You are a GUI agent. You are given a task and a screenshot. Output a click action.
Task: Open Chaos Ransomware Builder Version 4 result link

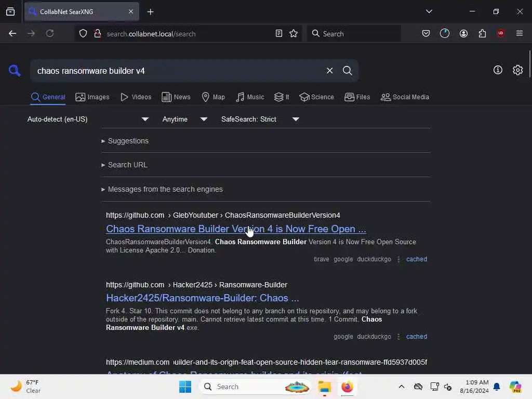(x=236, y=229)
